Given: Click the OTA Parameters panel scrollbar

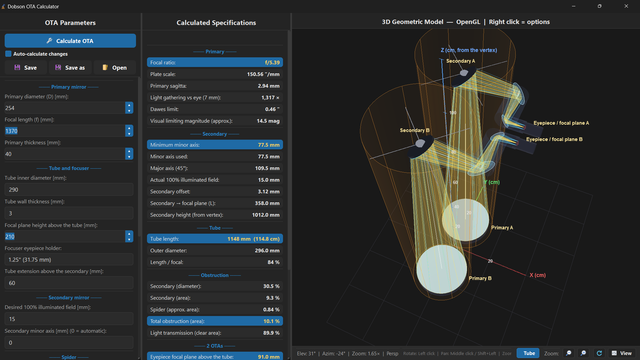Looking at the screenshot, I should 139,157.
